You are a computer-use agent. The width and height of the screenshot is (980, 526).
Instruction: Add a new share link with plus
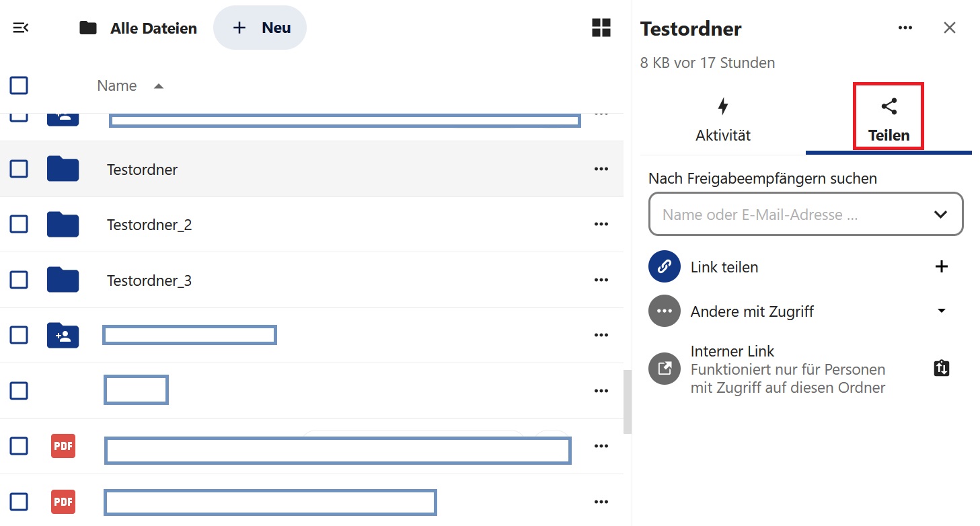point(942,267)
